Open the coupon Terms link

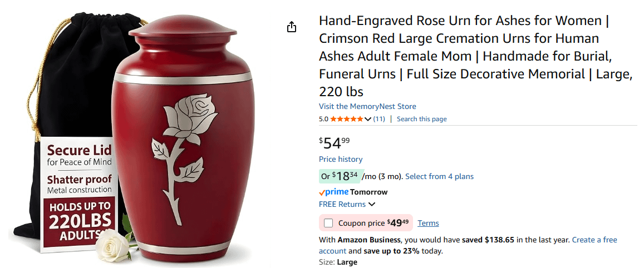[428, 223]
